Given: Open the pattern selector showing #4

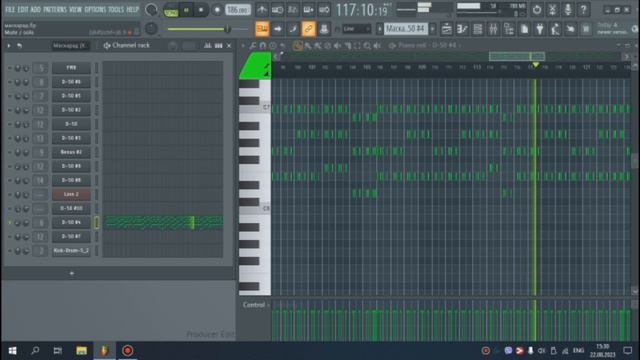Looking at the screenshot, I should pyautogui.click(x=406, y=29).
